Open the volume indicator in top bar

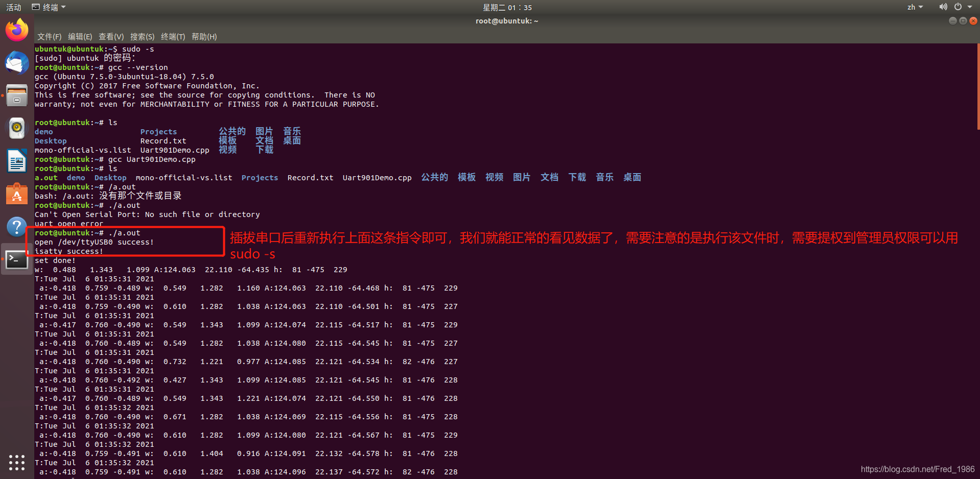click(x=943, y=7)
